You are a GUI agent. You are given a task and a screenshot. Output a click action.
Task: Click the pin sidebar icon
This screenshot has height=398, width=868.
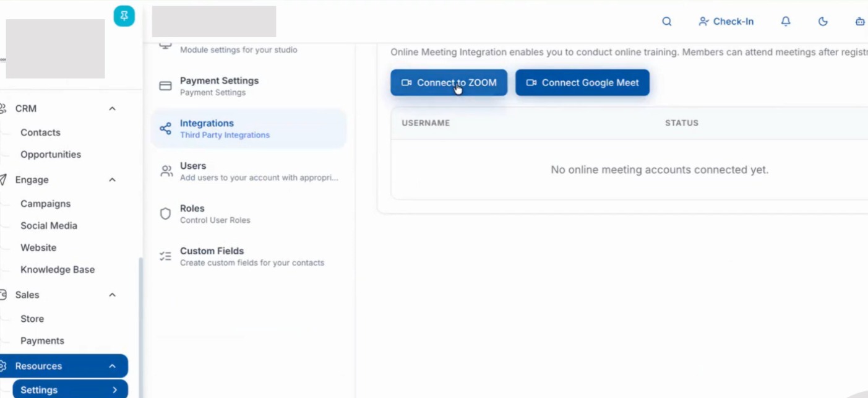(124, 16)
